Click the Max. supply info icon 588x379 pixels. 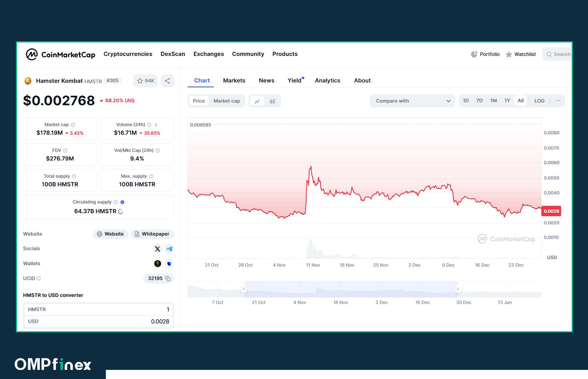[151, 176]
